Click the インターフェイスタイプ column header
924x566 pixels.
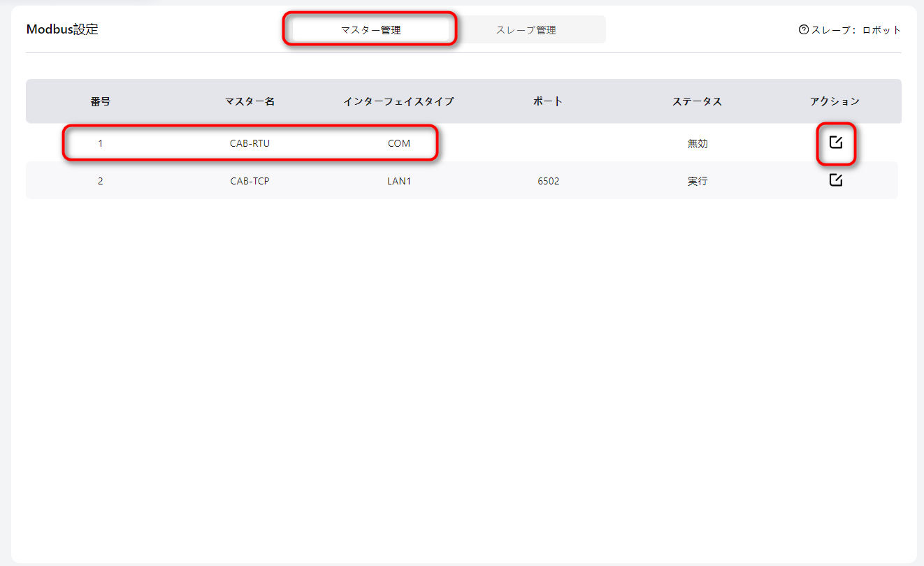coord(398,101)
